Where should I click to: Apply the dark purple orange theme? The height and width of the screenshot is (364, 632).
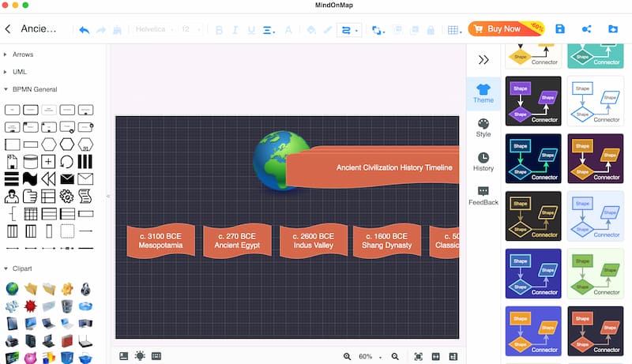(x=596, y=159)
